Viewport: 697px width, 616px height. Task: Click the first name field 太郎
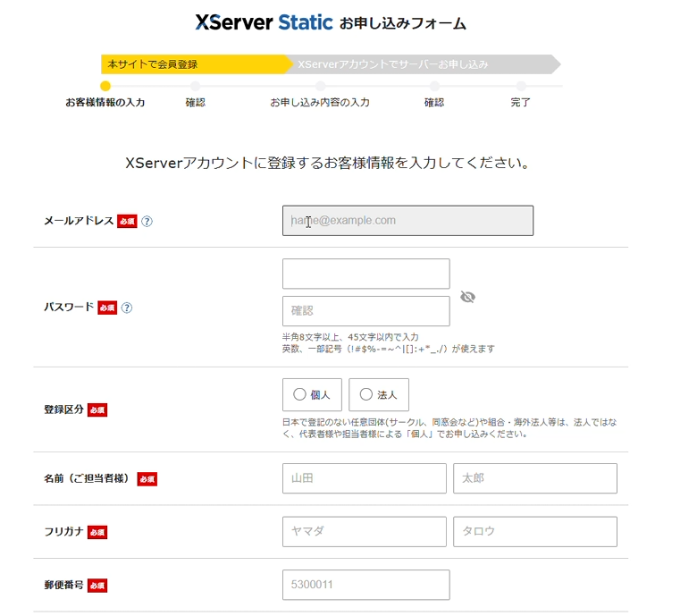(x=534, y=478)
